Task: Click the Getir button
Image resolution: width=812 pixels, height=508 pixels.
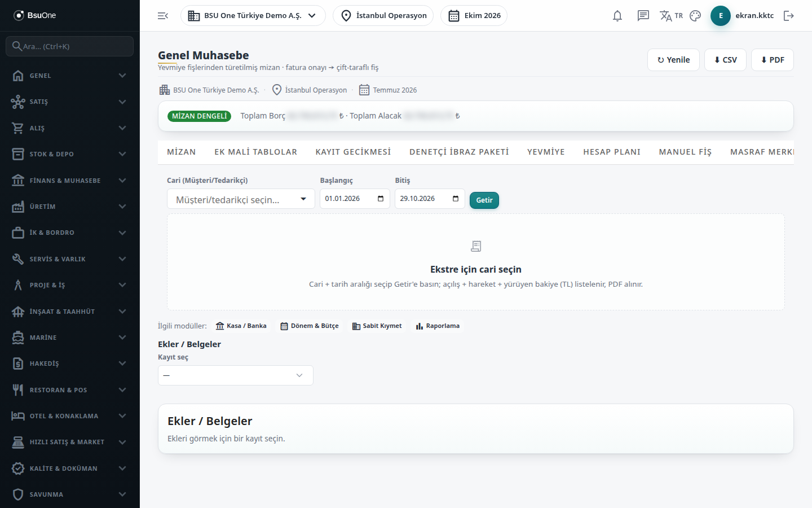Action: tap(484, 200)
